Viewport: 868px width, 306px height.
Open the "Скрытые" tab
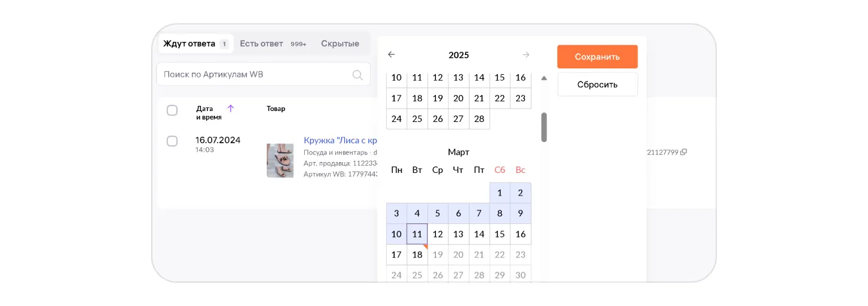340,44
